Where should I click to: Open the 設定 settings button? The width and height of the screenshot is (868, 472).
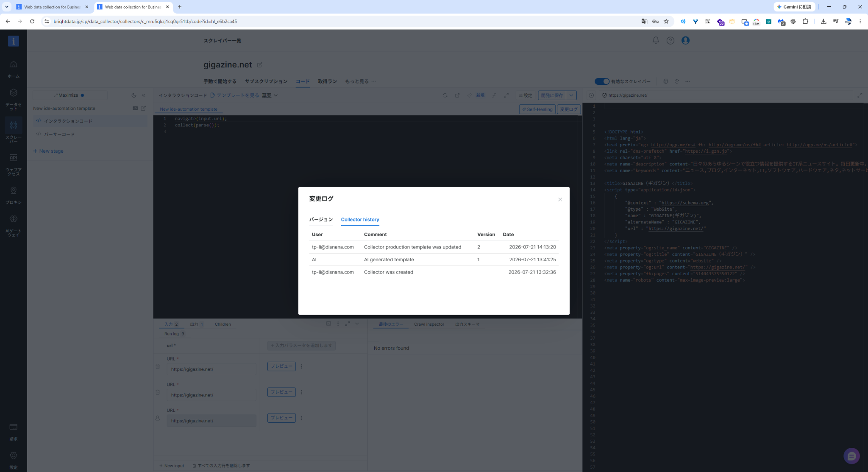526,95
